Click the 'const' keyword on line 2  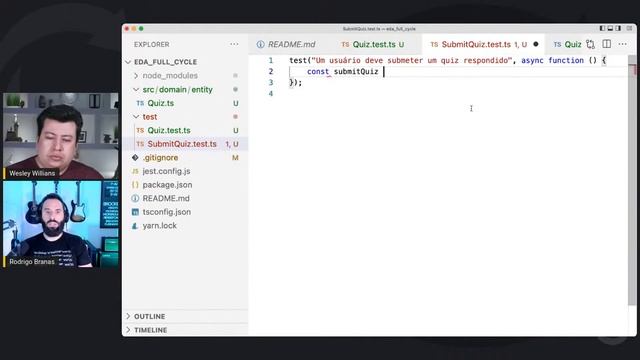pos(318,72)
